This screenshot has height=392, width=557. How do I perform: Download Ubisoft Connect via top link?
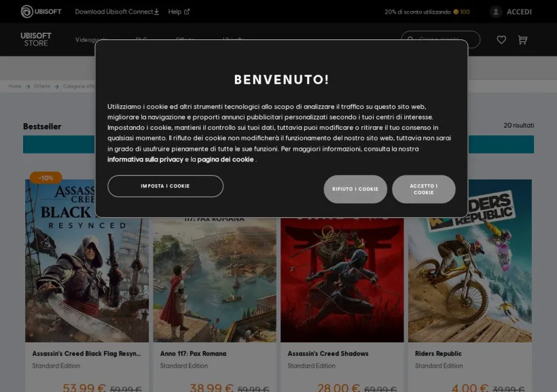117,12
